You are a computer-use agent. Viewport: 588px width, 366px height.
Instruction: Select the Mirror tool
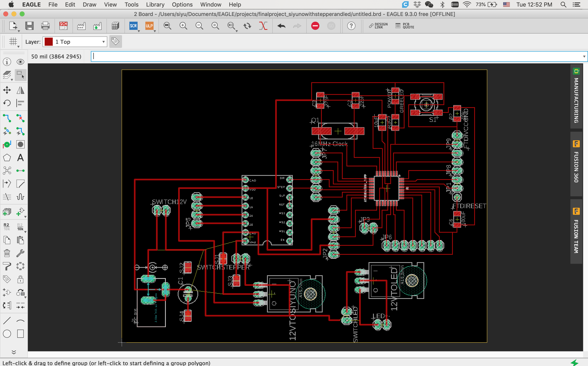pyautogui.click(x=20, y=90)
